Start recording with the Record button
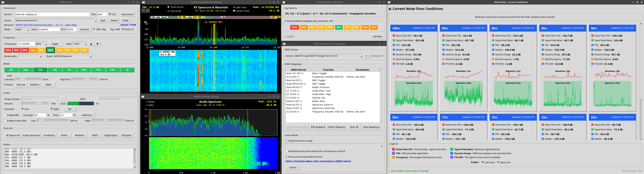This screenshot has height=174, width=644. [x=87, y=115]
